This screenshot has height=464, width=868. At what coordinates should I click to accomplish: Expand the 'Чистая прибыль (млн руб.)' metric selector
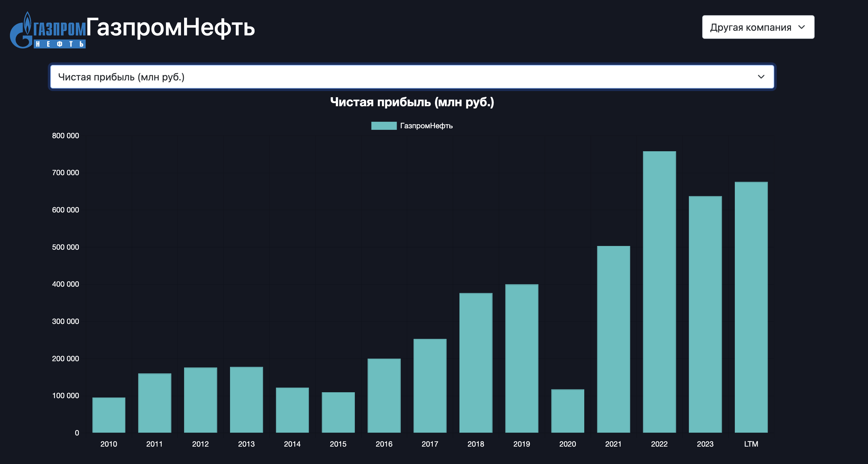click(412, 77)
